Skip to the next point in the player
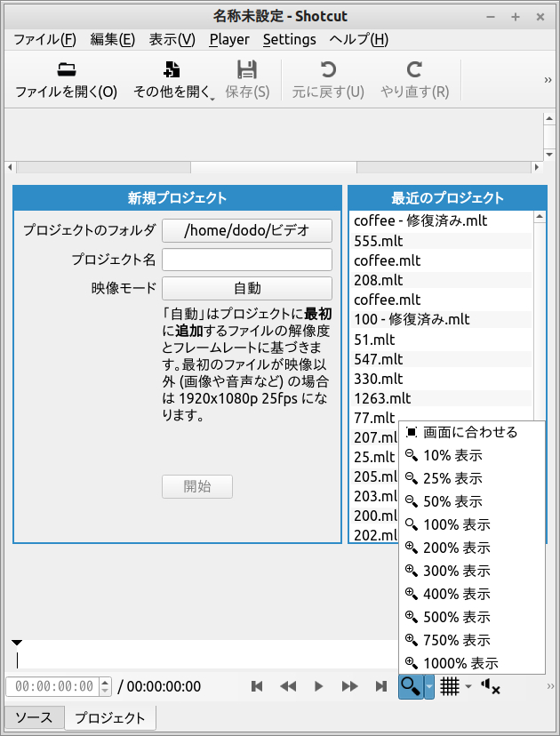 381,687
